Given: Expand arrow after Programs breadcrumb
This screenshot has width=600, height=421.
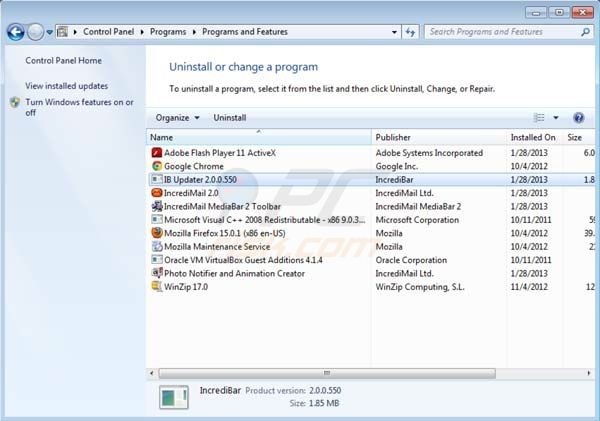Looking at the screenshot, I should click(x=194, y=32).
